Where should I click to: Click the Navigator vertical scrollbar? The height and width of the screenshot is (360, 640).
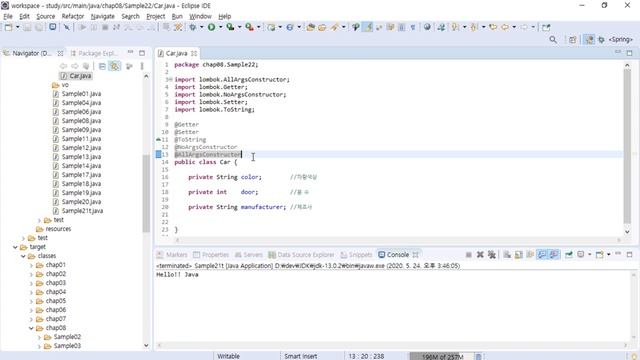(x=146, y=194)
